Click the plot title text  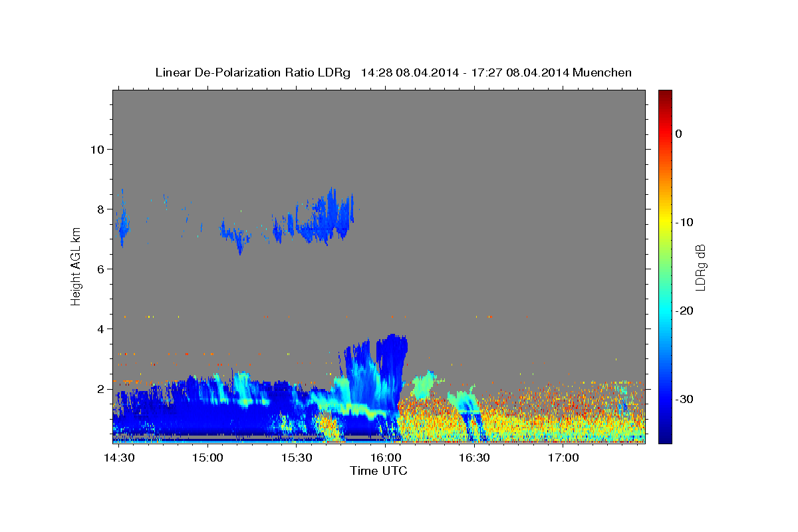(393, 72)
